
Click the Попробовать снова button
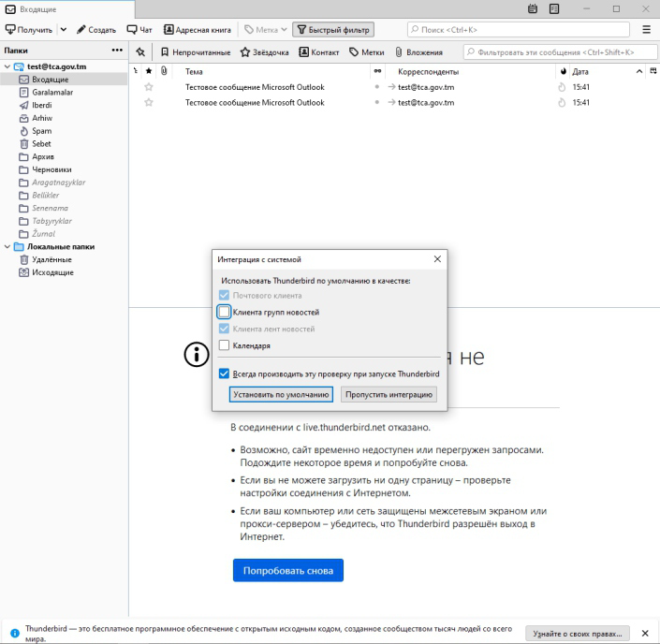pos(288,570)
